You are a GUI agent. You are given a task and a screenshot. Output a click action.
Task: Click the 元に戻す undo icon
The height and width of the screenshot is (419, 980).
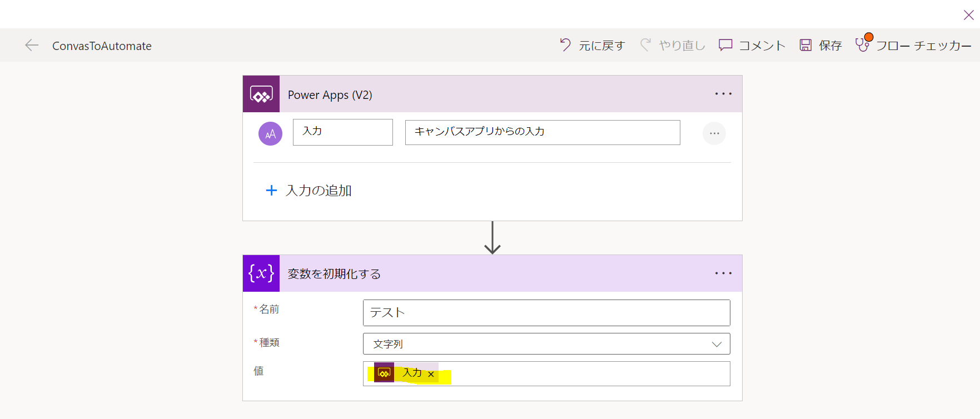coord(565,45)
